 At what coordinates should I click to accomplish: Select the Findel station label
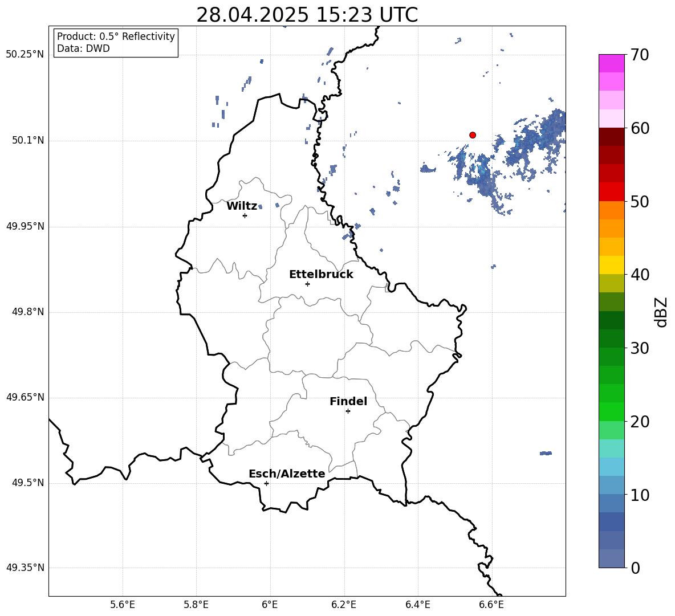(x=348, y=402)
